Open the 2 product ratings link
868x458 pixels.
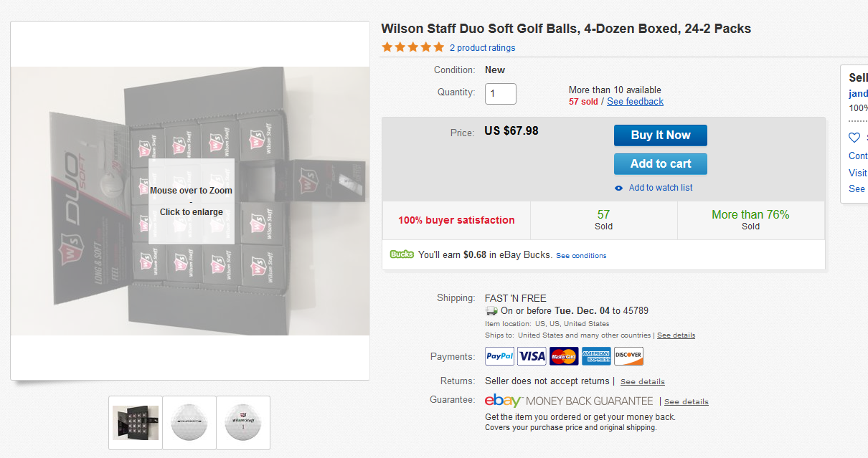(x=482, y=48)
